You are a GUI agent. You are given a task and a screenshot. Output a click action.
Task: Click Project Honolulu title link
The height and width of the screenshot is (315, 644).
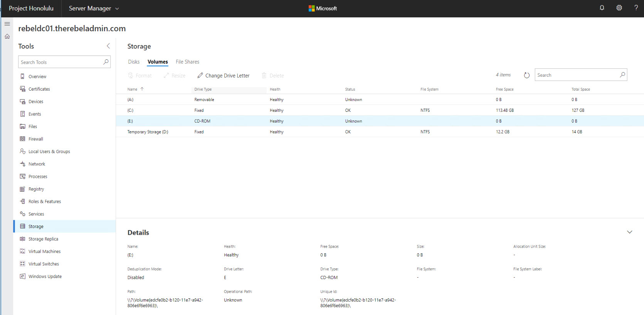click(x=31, y=8)
